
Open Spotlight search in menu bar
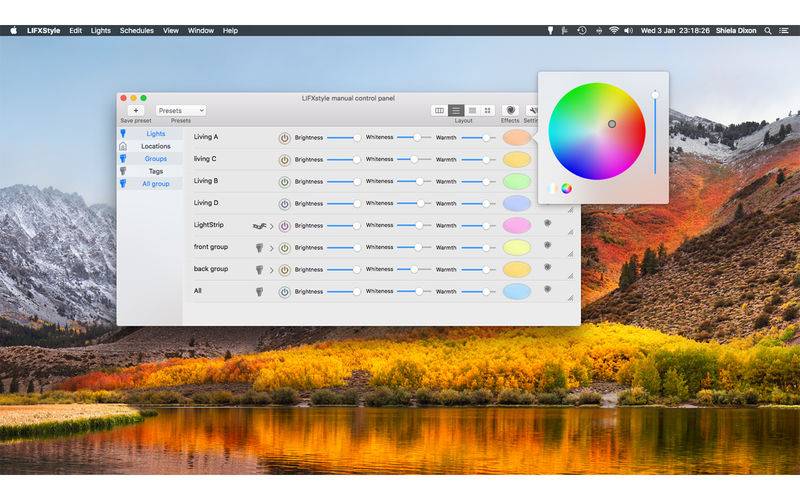767,31
